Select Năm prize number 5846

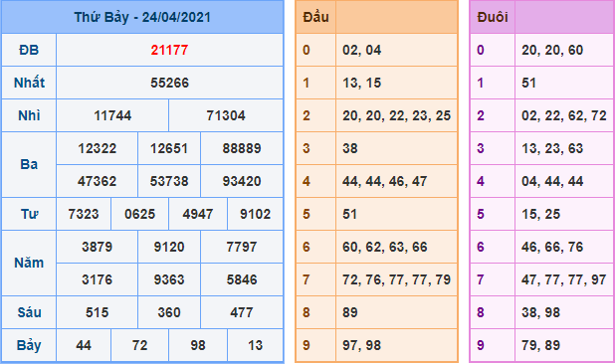click(242, 280)
